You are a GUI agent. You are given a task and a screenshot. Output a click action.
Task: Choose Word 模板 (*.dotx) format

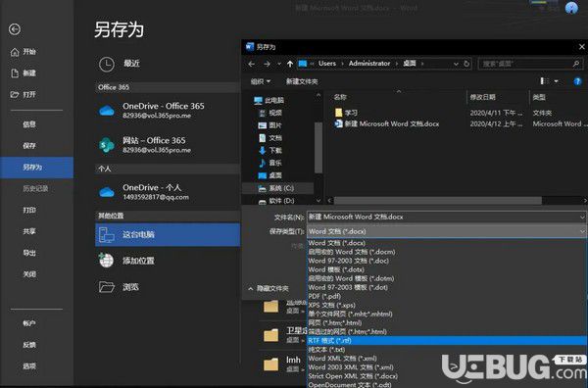tap(336, 269)
